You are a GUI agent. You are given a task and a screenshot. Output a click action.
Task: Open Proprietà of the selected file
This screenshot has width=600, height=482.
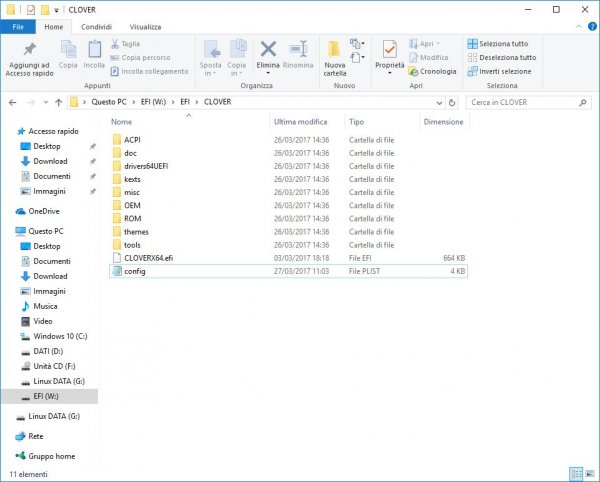tap(390, 58)
